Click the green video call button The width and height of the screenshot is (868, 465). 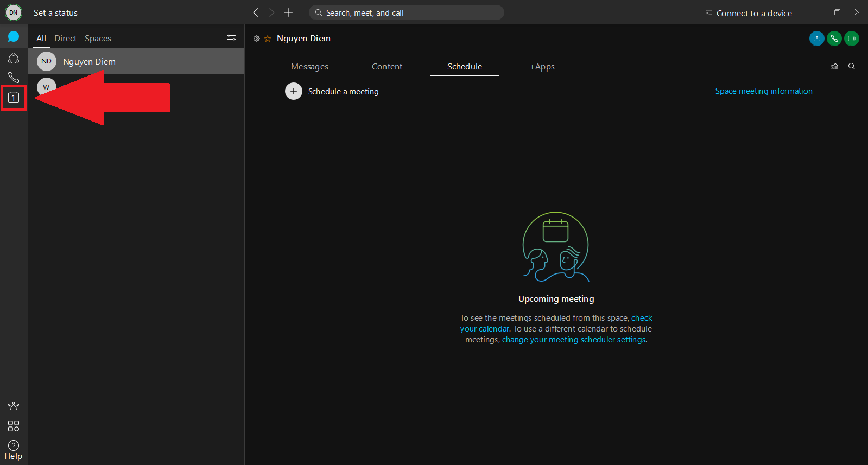[x=851, y=39]
